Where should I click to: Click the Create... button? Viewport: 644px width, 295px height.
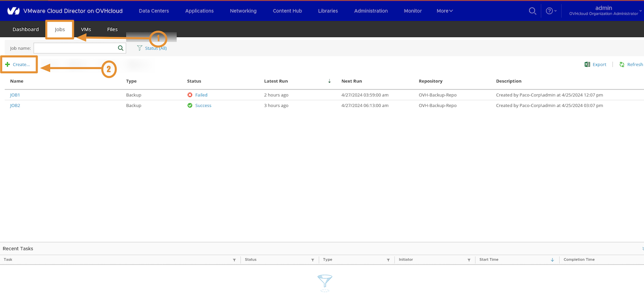(18, 64)
